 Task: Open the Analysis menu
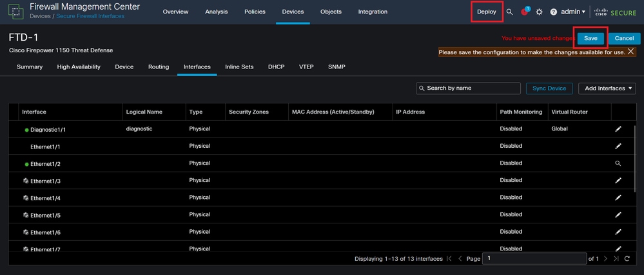point(217,12)
